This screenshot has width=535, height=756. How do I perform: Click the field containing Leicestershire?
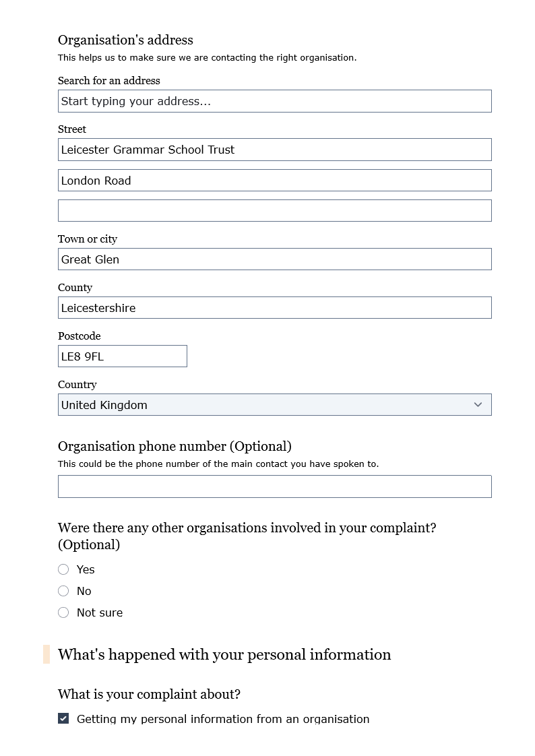click(274, 308)
